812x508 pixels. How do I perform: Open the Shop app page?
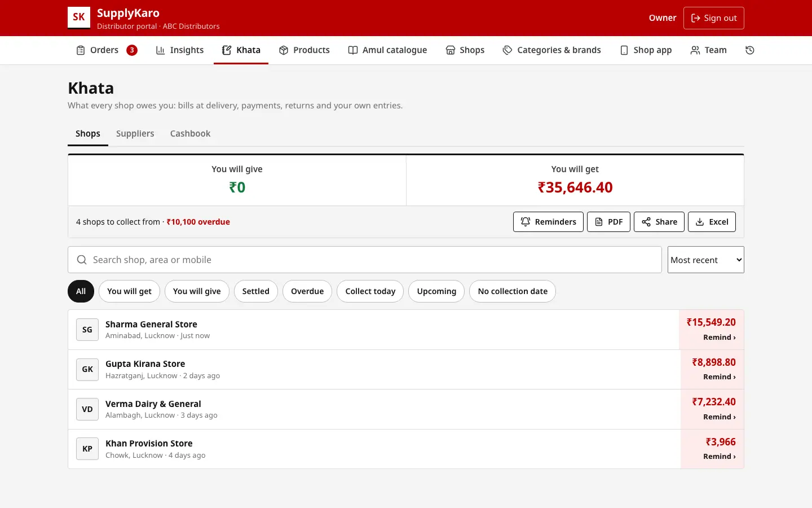(x=646, y=50)
